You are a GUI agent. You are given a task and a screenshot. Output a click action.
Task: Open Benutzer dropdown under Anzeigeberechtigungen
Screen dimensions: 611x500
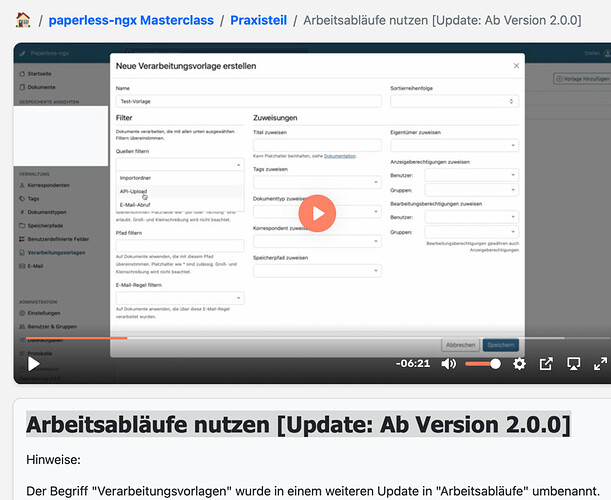[471, 175]
